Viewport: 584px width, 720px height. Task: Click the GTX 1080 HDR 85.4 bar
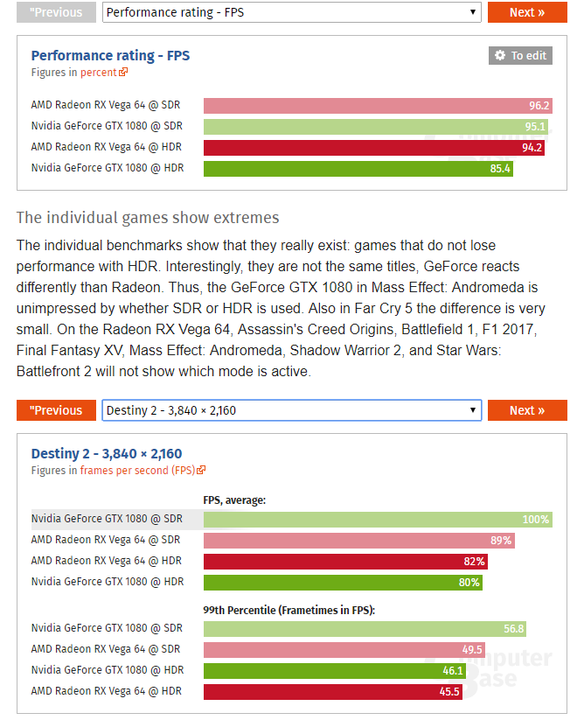pos(358,169)
